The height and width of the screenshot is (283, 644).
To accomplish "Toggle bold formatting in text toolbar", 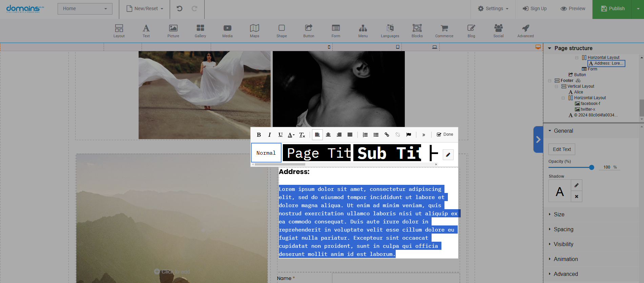I will [259, 135].
